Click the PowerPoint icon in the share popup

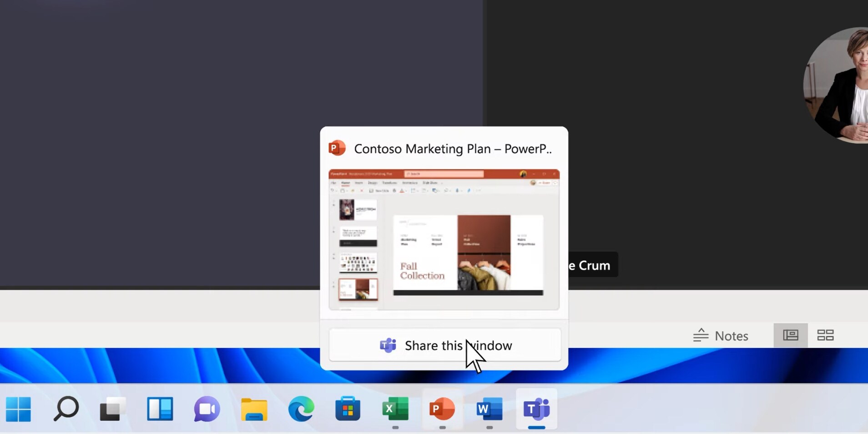coord(337,148)
